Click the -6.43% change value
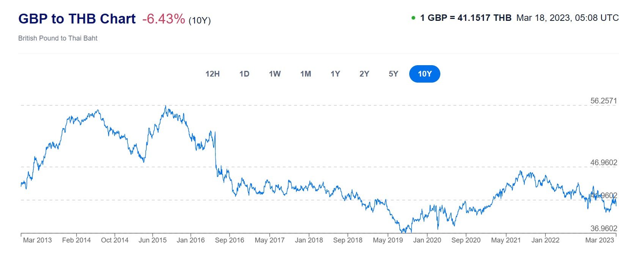Viewport: 644px width, 255px height. (x=164, y=19)
